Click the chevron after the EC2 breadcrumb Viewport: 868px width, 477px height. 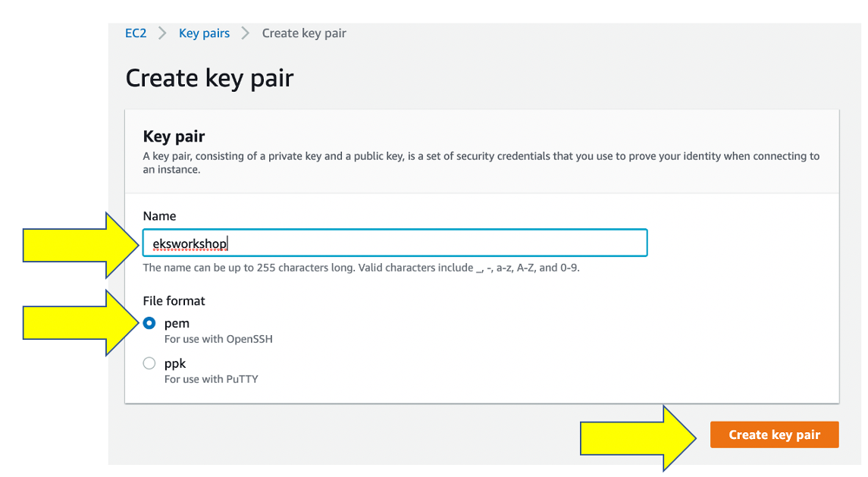click(162, 33)
